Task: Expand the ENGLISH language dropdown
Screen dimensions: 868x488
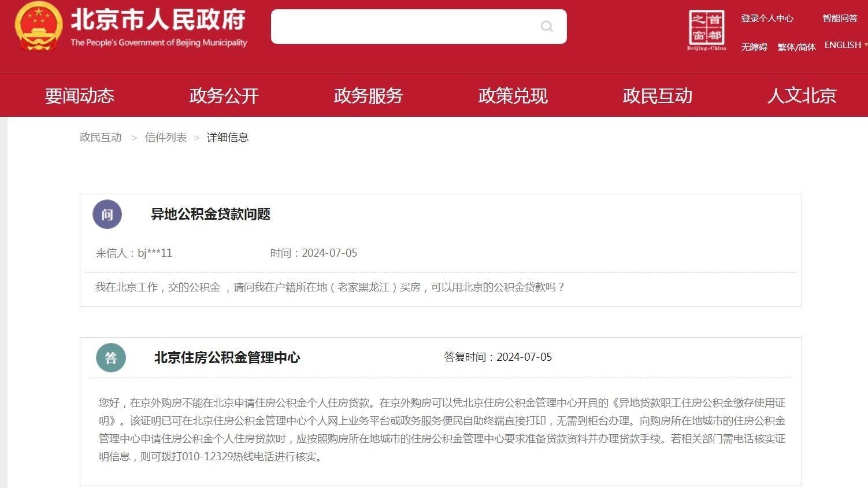Action: coord(843,45)
